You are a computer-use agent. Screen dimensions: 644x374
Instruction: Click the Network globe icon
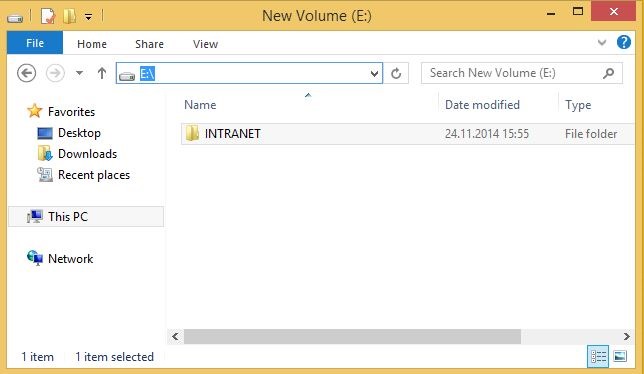coord(34,258)
